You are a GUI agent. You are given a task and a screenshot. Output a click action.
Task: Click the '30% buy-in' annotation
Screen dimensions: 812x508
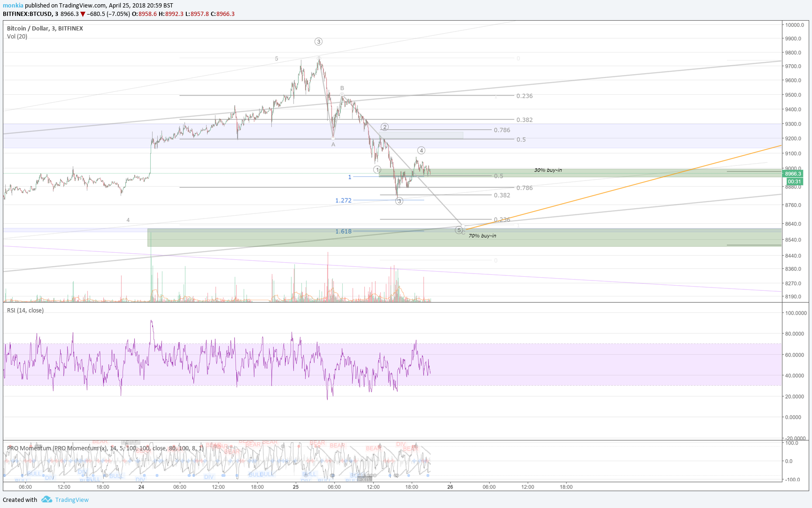point(548,170)
